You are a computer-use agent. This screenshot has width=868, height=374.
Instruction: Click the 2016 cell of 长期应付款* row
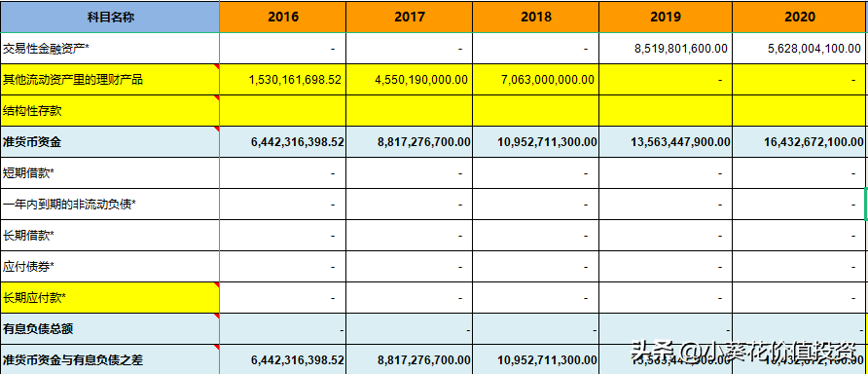(x=283, y=298)
